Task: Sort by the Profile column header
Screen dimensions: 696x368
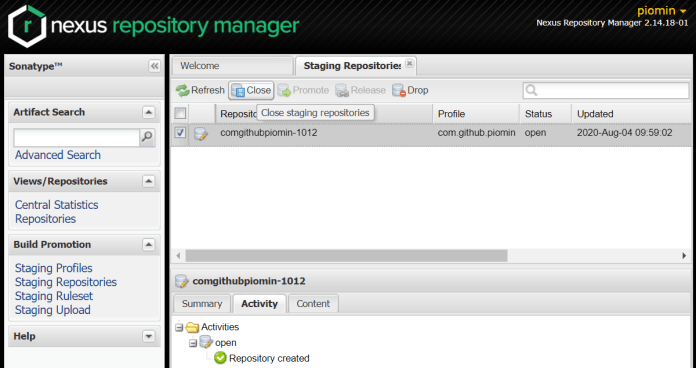Action: point(476,114)
